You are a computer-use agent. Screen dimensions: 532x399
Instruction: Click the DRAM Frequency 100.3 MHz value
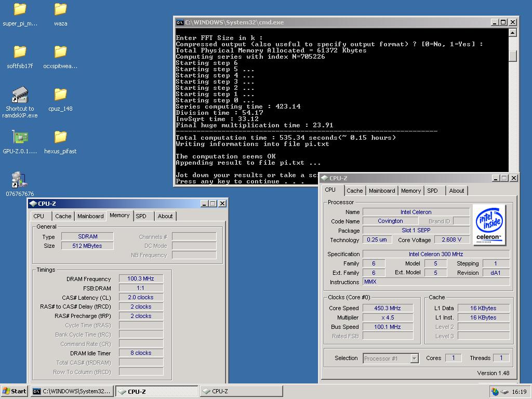(x=141, y=278)
